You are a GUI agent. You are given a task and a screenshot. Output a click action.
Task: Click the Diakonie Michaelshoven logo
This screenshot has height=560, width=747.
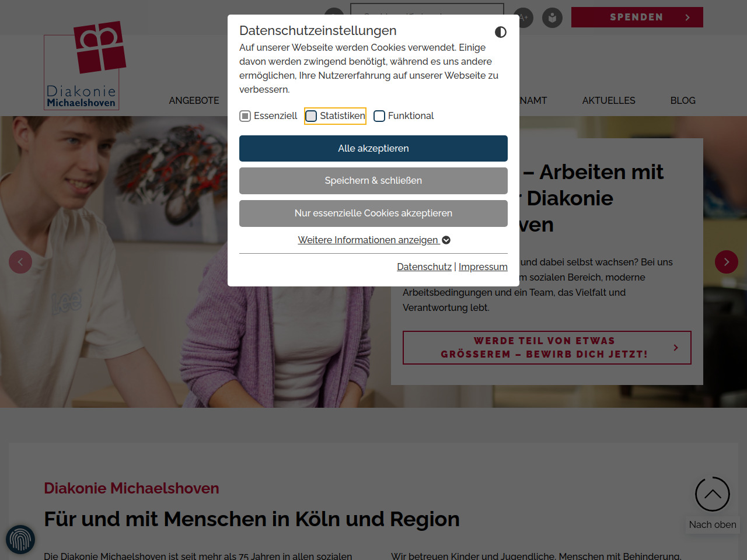(85, 66)
